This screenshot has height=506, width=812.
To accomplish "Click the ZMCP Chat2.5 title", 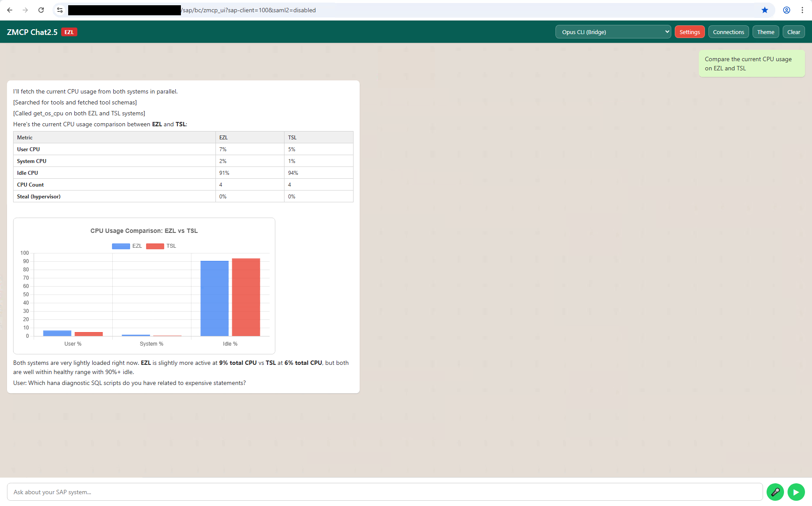I will (x=32, y=32).
